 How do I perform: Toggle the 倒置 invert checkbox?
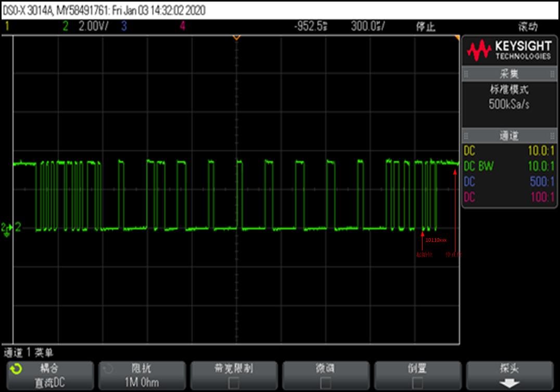(x=417, y=384)
